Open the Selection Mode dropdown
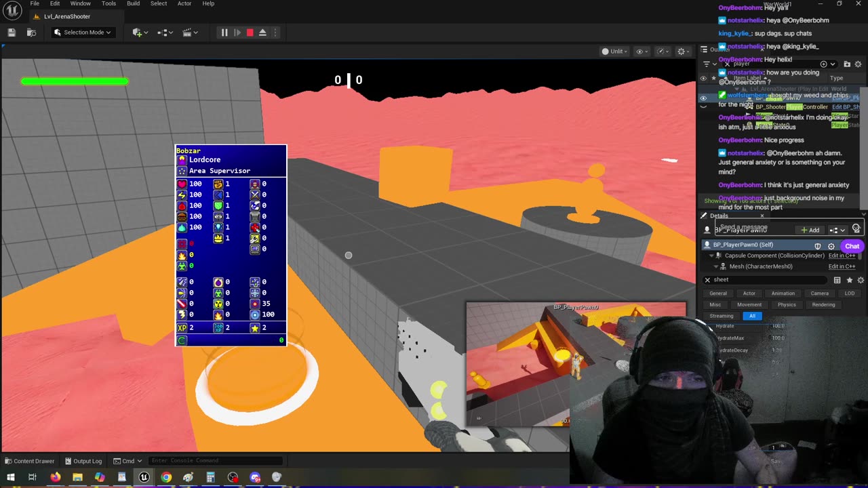868x488 pixels. pyautogui.click(x=83, y=33)
